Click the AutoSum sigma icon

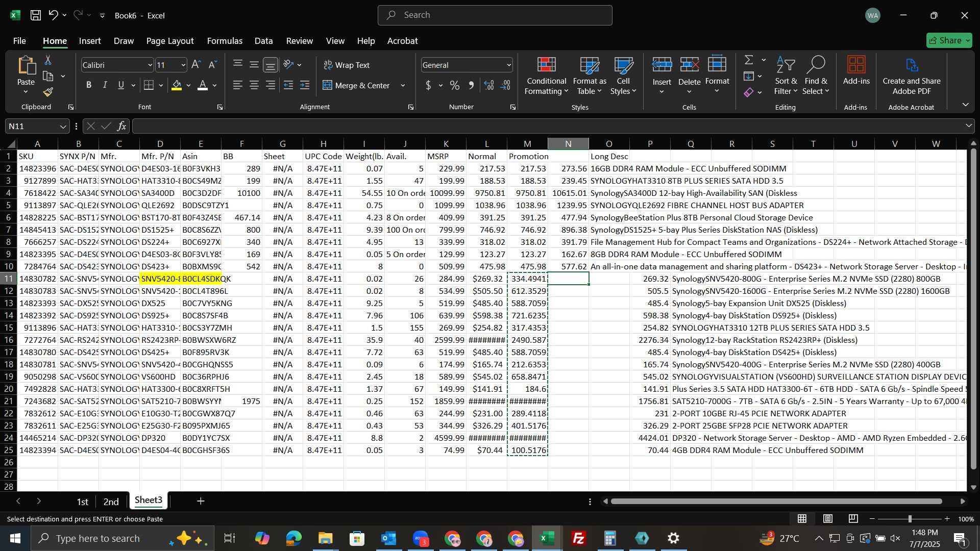749,60
